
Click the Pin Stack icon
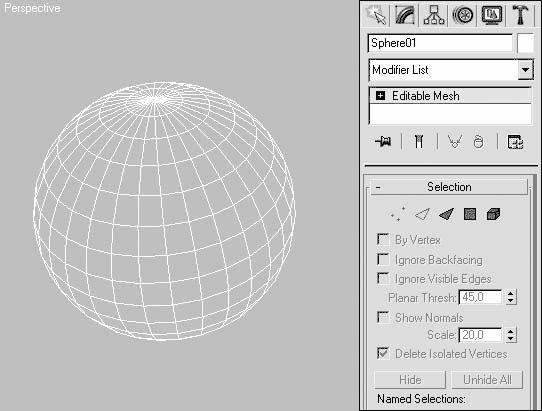pos(383,141)
